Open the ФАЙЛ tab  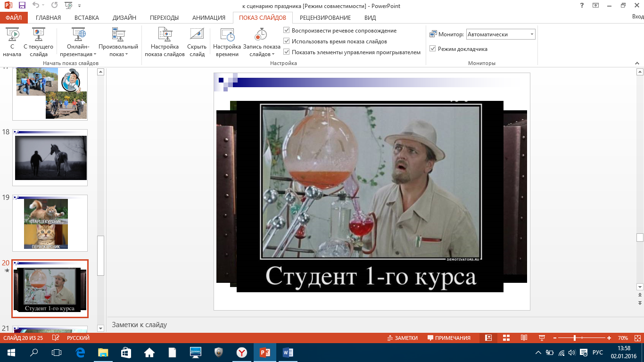[x=14, y=18]
